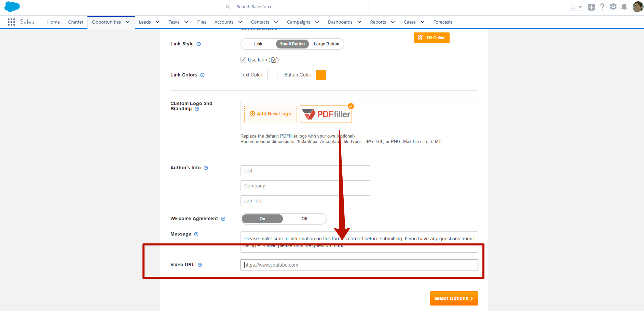
Task: Click the Link Colors help icon
Action: [202, 75]
